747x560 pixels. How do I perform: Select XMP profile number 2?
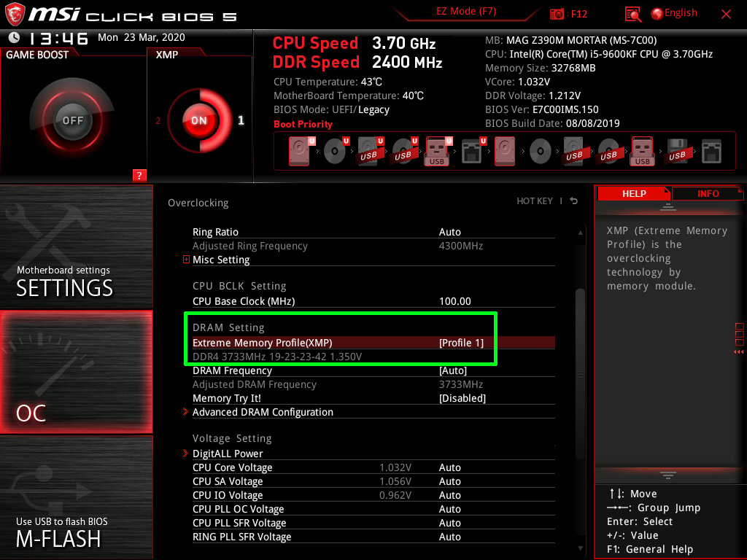tap(158, 121)
